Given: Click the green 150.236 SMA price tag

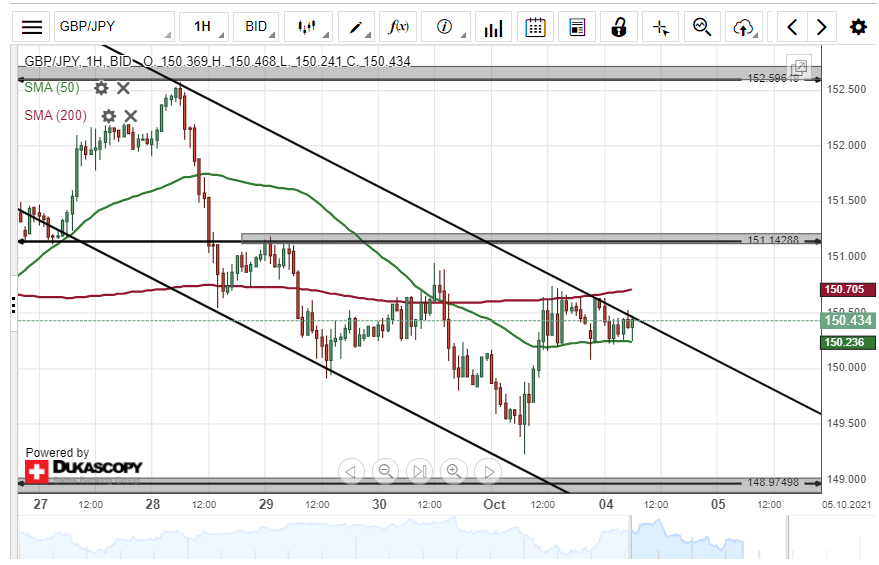Looking at the screenshot, I should click(848, 342).
